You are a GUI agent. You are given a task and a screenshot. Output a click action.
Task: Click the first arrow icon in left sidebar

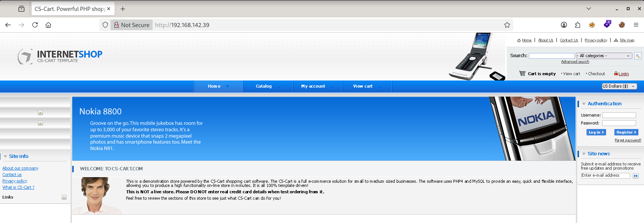pyautogui.click(x=40, y=112)
